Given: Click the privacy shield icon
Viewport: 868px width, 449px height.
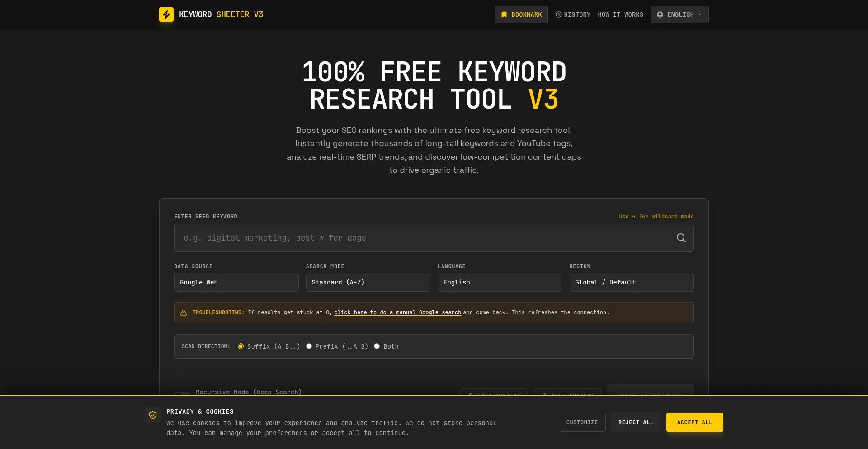Looking at the screenshot, I should point(153,415).
